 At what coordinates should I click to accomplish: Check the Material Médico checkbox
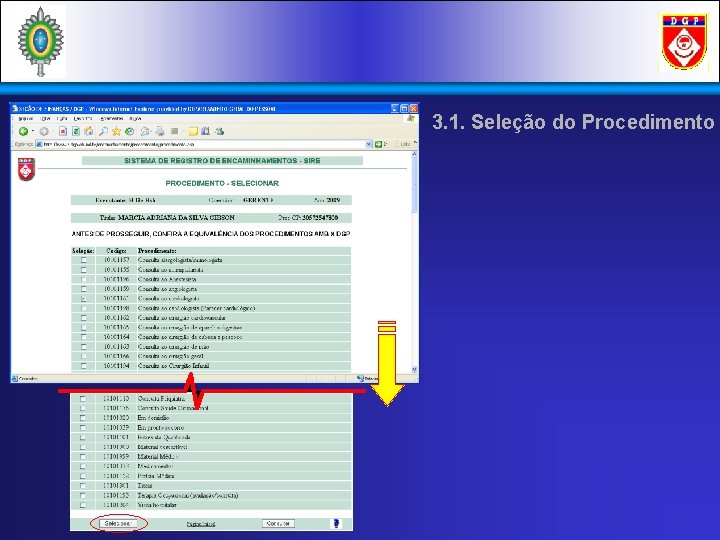click(83, 456)
